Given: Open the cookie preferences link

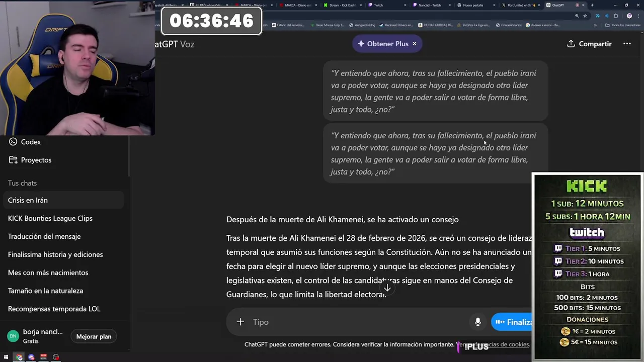Looking at the screenshot, I should [493, 344].
